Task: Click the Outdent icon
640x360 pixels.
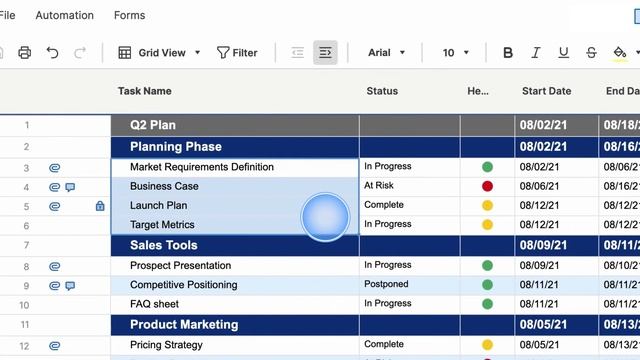Action: pyautogui.click(x=298, y=53)
